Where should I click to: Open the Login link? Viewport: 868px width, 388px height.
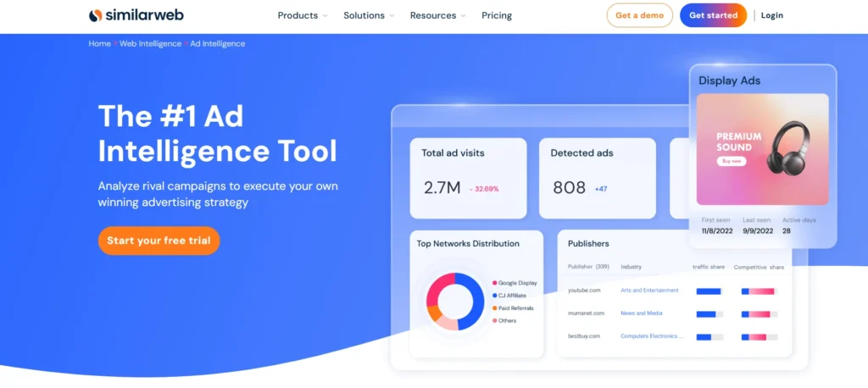(771, 15)
